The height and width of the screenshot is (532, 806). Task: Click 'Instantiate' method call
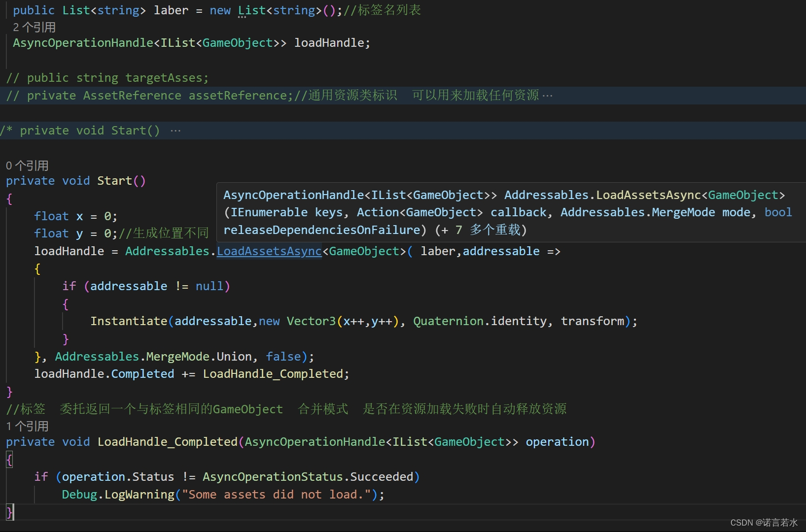[x=129, y=321]
